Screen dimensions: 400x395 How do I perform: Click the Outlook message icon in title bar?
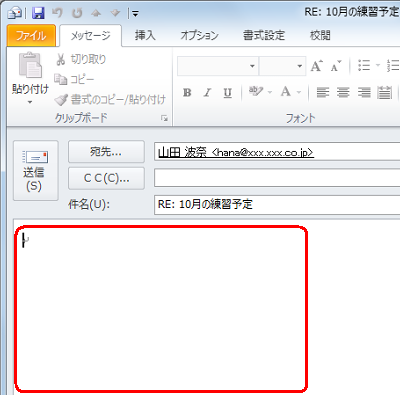(x=15, y=13)
